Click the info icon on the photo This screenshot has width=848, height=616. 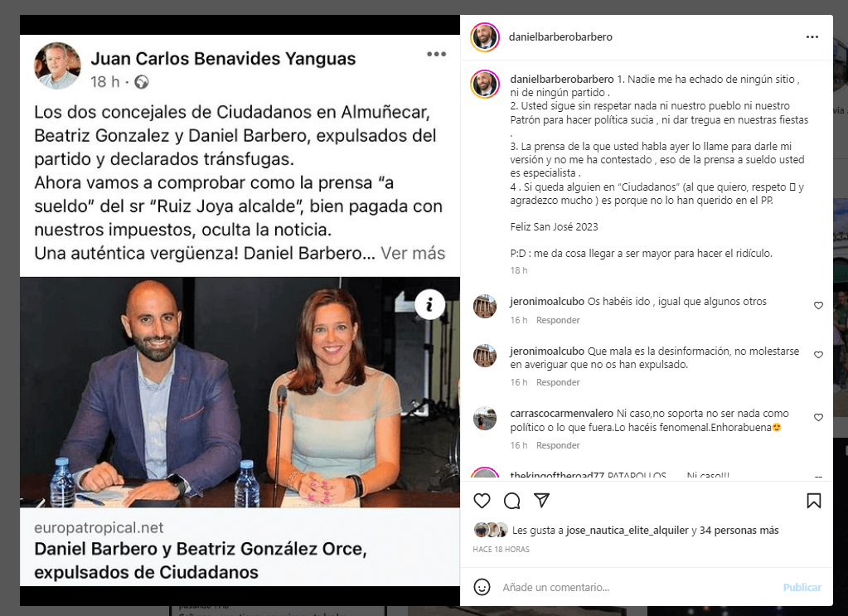point(430,305)
